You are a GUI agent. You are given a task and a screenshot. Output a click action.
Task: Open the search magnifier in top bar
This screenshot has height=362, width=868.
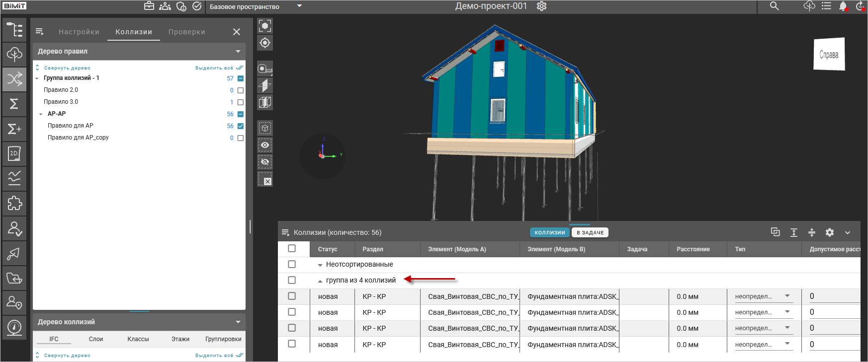(x=774, y=6)
